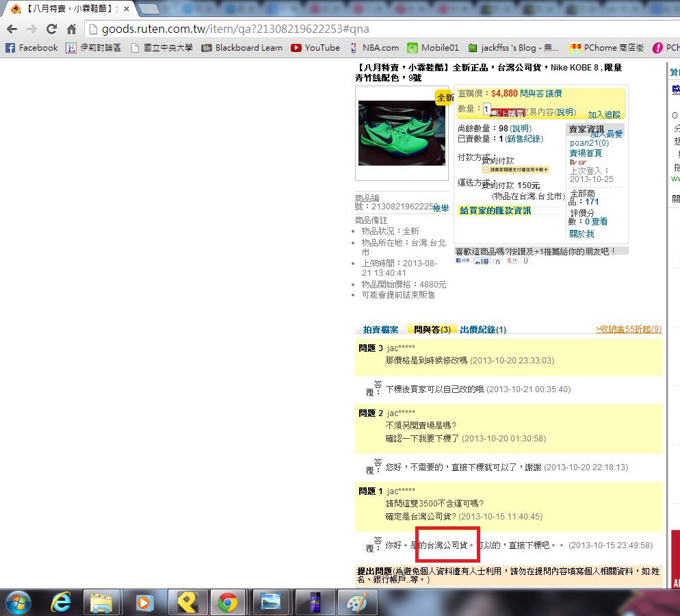
Task: Click 檢舉 to report this item
Action: pos(441,208)
